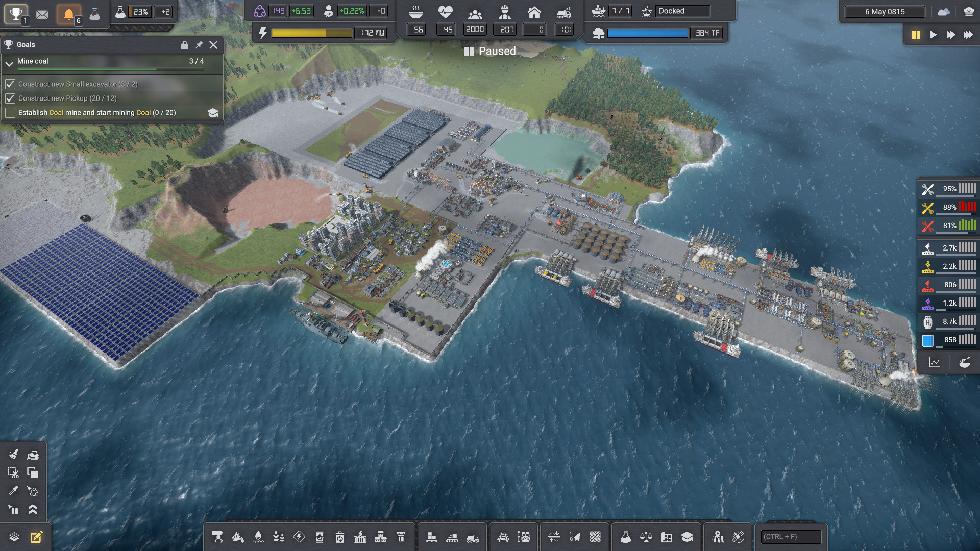980x551 pixels.
Task: Toggle the layers overlay button
Action: click(x=14, y=537)
